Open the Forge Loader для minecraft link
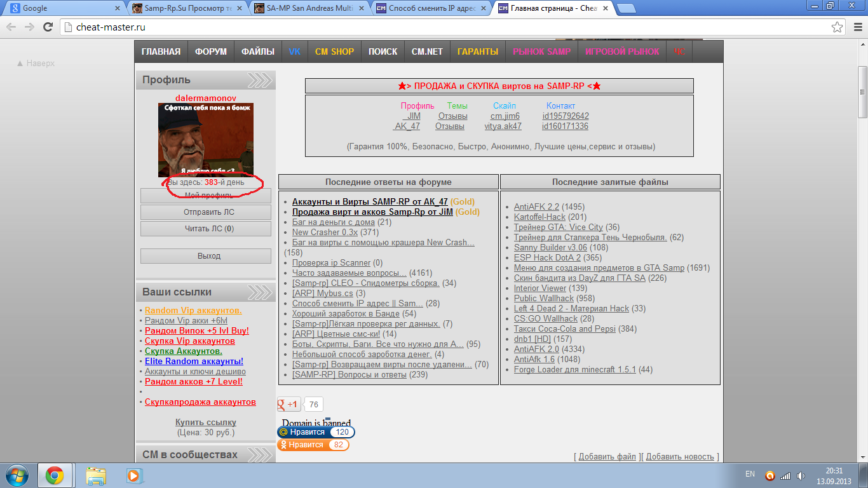This screenshot has height=488, width=868. (x=575, y=370)
